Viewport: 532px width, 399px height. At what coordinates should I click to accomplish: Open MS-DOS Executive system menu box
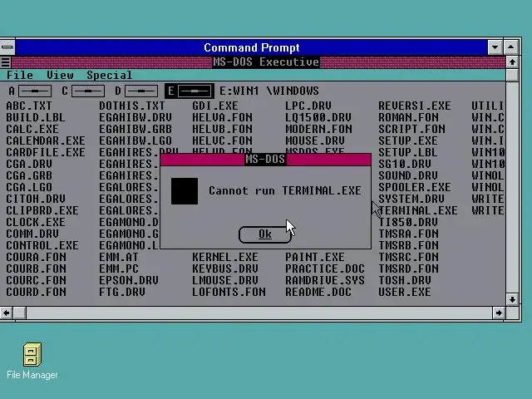coord(6,62)
